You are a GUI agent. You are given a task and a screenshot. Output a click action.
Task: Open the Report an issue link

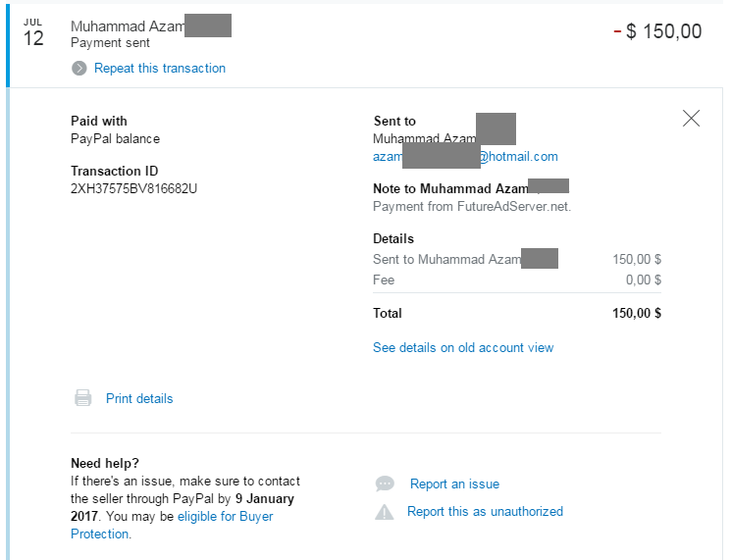tap(454, 484)
